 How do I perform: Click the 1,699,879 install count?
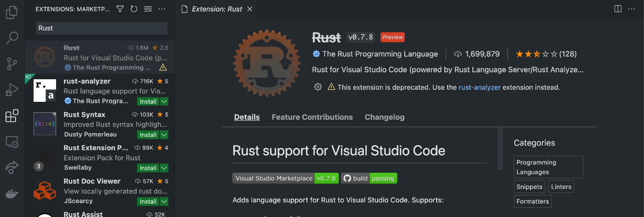477,54
